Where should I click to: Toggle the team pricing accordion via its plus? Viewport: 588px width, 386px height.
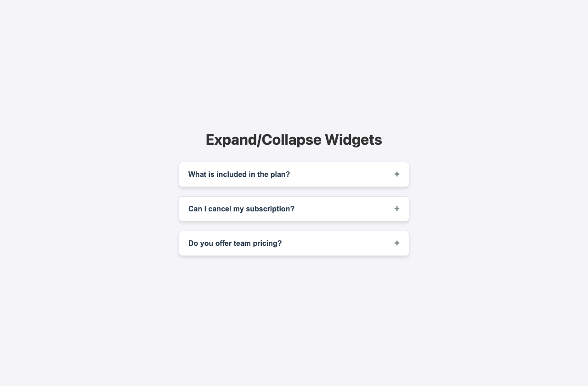pyautogui.click(x=397, y=243)
